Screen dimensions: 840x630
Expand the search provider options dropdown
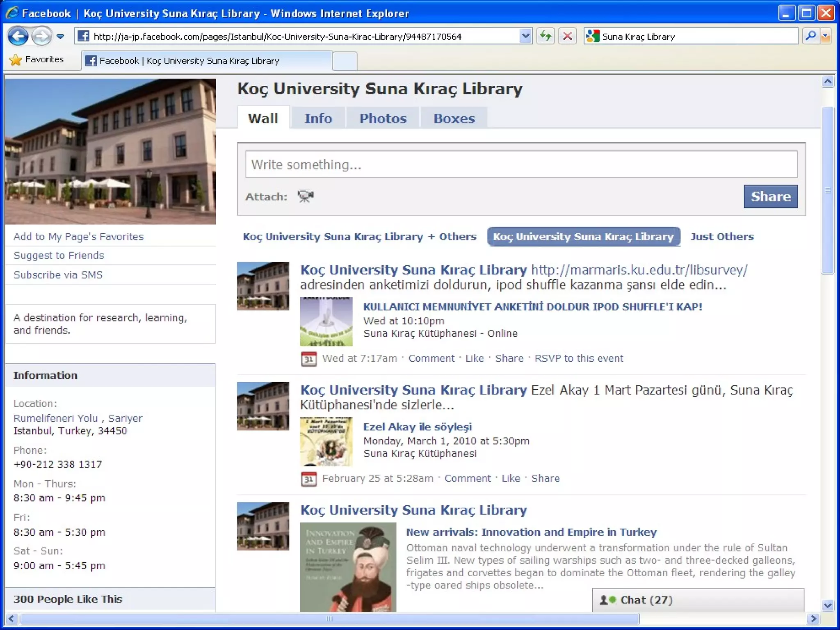pyautogui.click(x=826, y=37)
